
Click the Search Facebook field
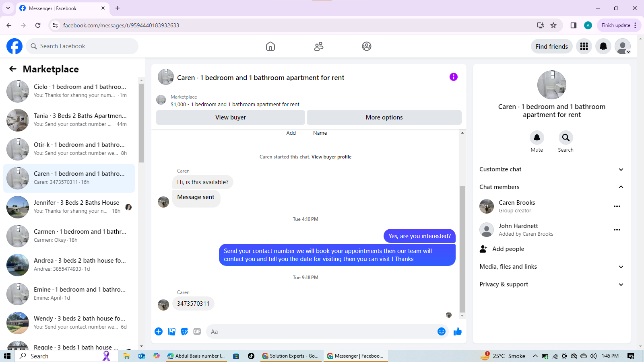point(82,46)
